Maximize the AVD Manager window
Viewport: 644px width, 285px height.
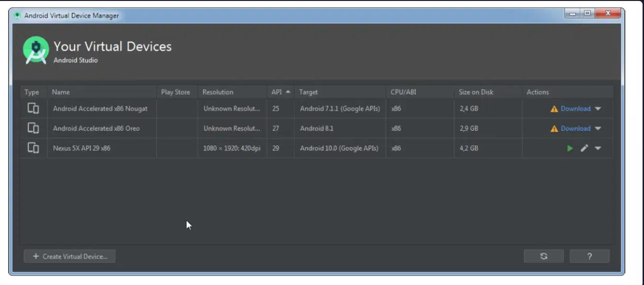tap(587, 13)
